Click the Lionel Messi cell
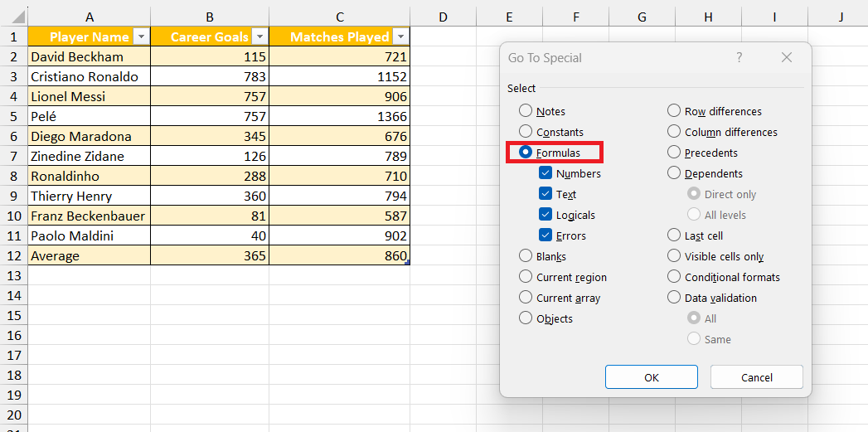The height and width of the screenshot is (432, 868). click(90, 96)
